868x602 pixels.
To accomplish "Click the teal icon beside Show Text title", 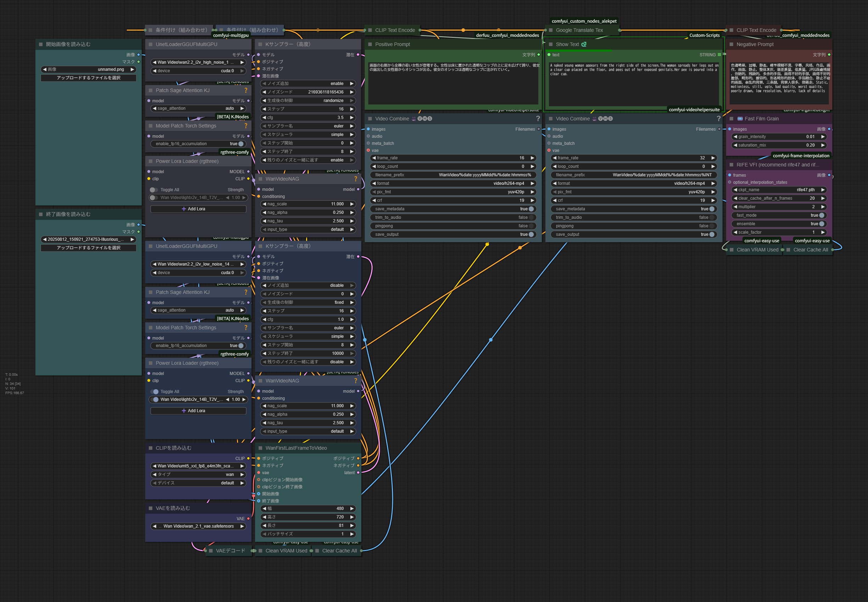I will (584, 44).
